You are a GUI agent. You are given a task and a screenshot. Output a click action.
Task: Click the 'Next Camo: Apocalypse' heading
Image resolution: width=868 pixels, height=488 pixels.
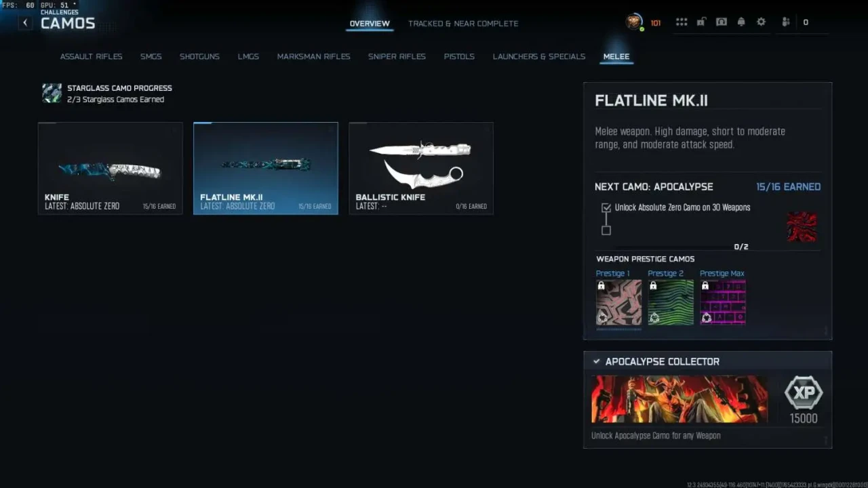(x=654, y=186)
